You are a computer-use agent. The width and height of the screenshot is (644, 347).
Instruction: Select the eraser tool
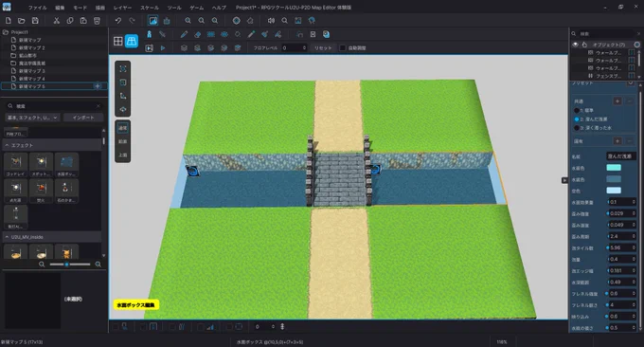[197, 34]
